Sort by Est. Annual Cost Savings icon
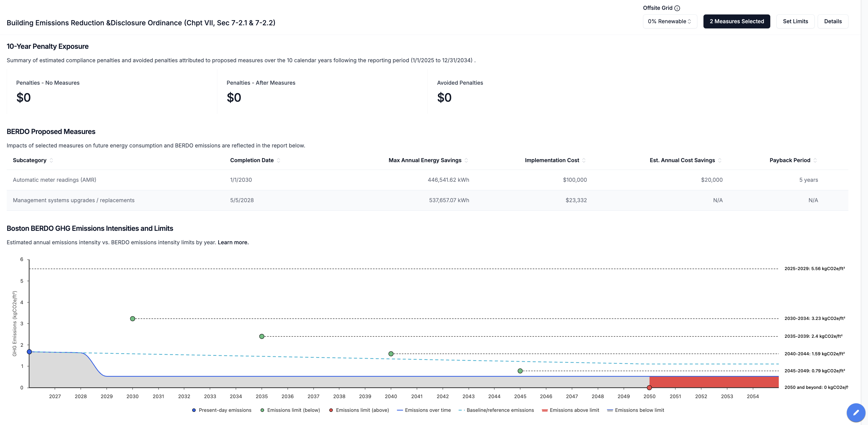868x425 pixels. pos(719,160)
